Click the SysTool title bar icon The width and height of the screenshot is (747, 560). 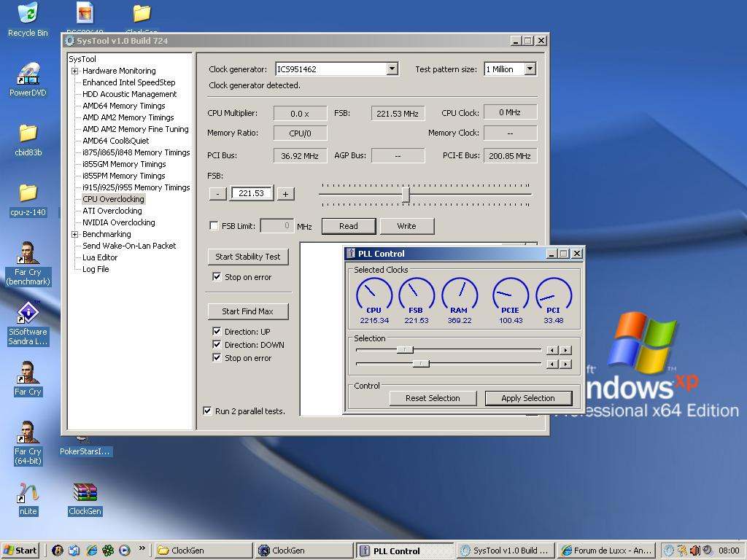[69, 41]
